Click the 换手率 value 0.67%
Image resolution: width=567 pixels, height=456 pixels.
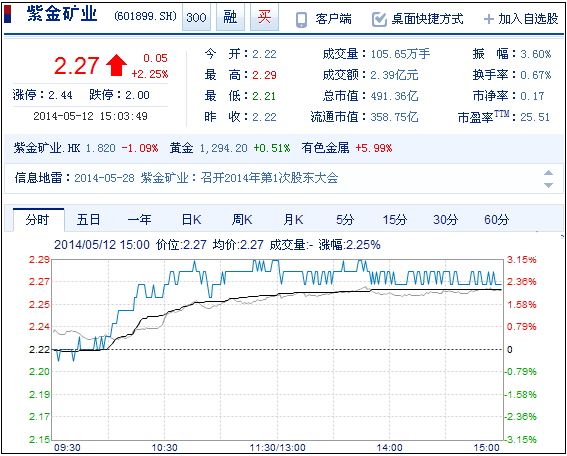[x=536, y=75]
